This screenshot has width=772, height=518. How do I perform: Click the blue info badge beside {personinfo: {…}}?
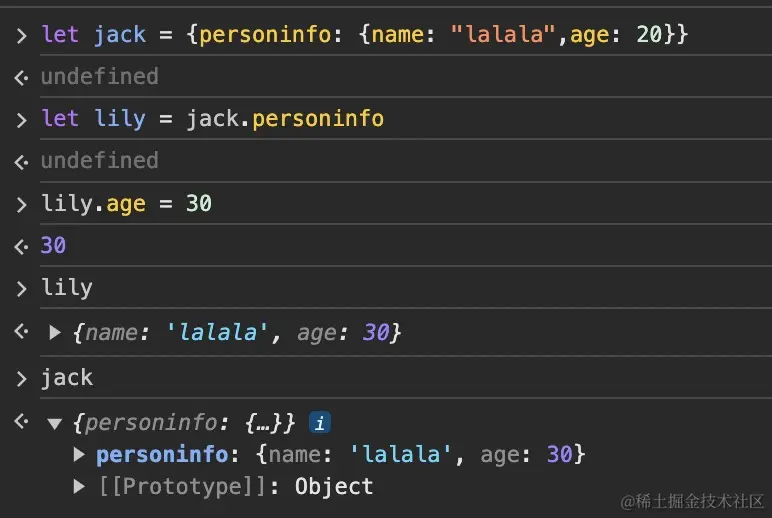coord(320,422)
